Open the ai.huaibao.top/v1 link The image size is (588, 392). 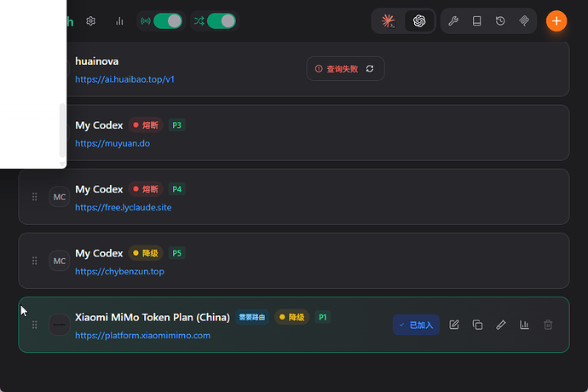(x=124, y=79)
